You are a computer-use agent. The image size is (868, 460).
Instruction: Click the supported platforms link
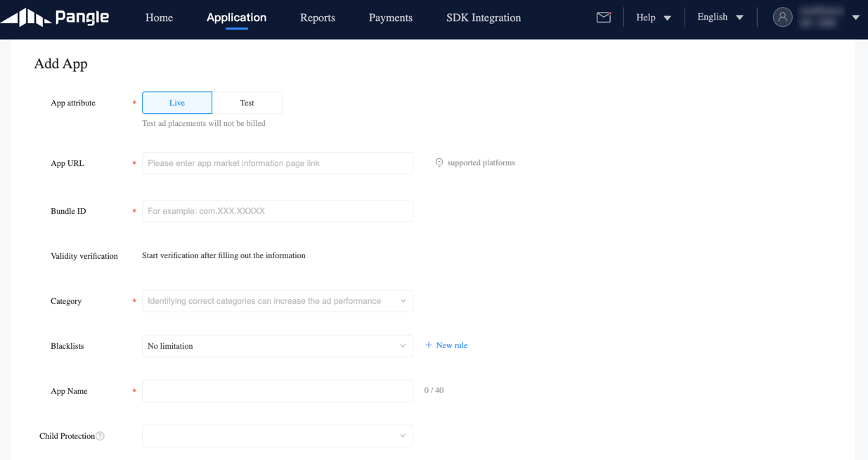pos(481,162)
